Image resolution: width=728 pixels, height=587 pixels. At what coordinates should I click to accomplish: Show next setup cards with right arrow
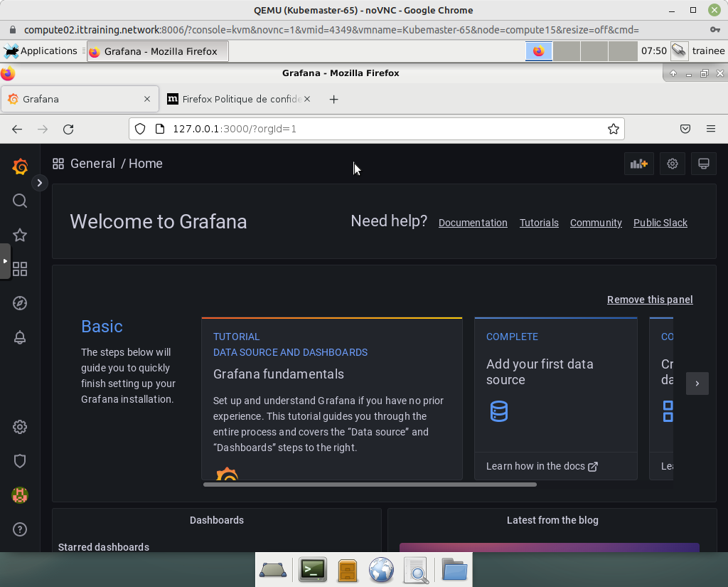pos(697,384)
